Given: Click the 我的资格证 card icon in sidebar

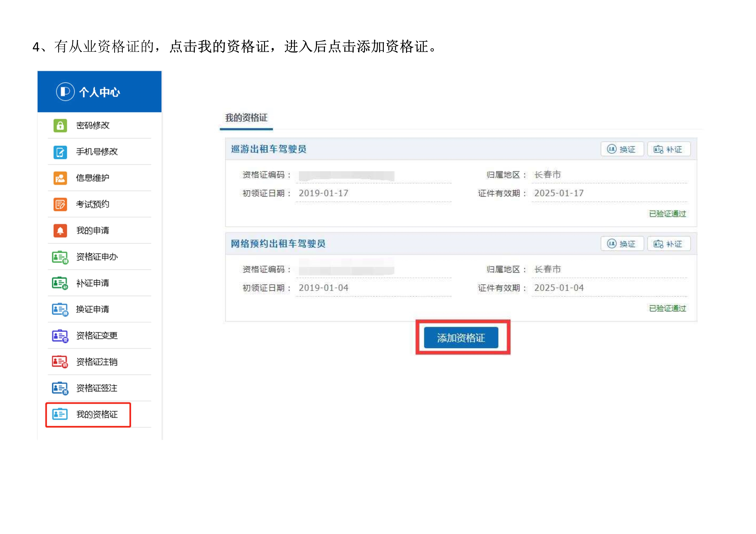Looking at the screenshot, I should pos(60,414).
